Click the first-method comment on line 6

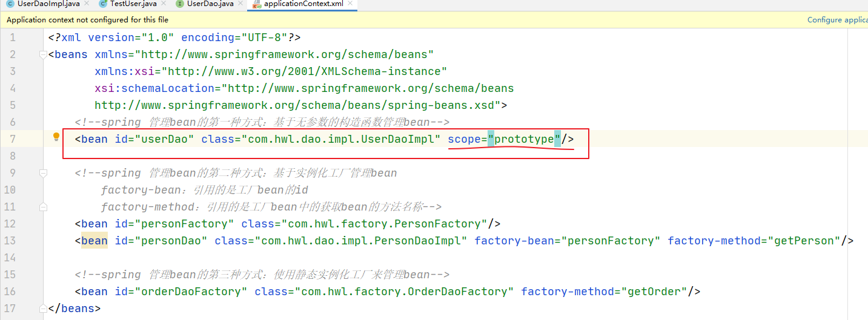[262, 122]
